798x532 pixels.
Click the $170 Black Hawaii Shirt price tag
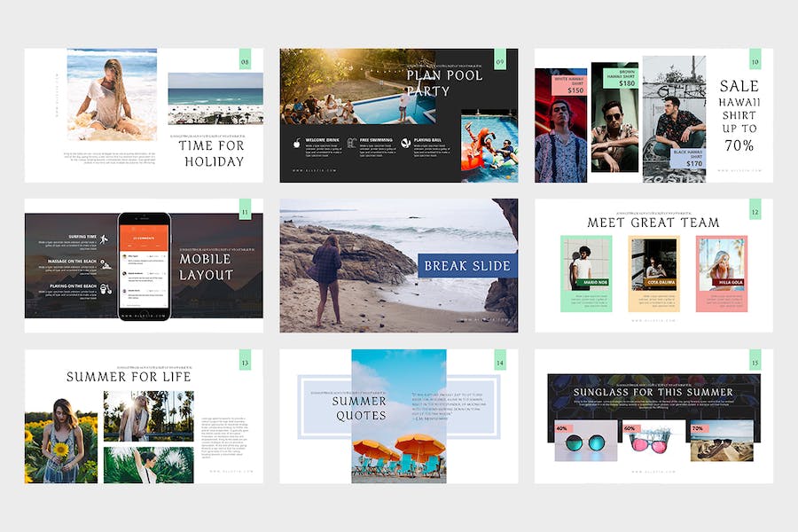pyautogui.click(x=687, y=159)
